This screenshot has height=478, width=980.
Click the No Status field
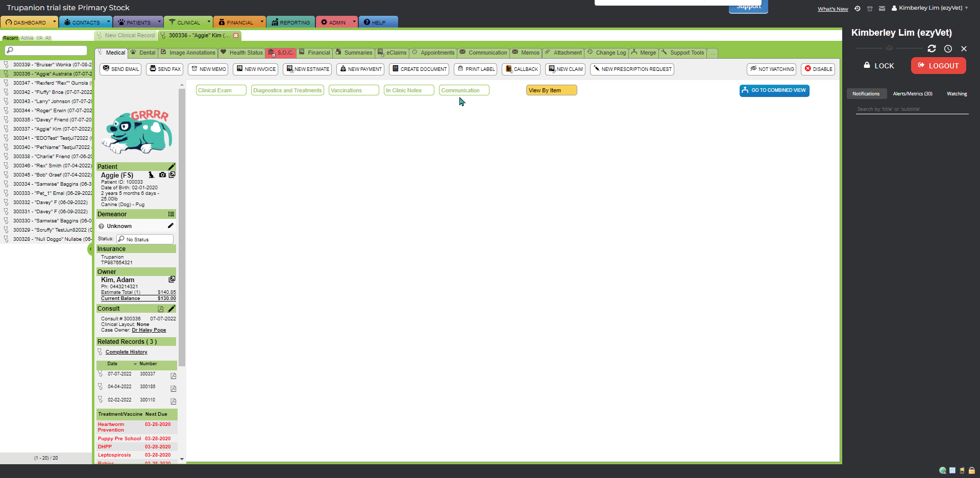145,239
